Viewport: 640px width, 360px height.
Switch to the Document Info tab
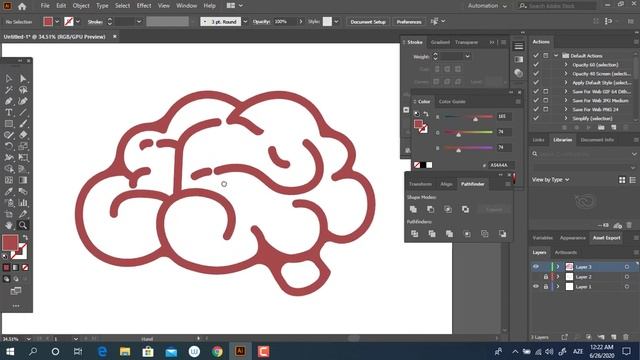pos(597,140)
